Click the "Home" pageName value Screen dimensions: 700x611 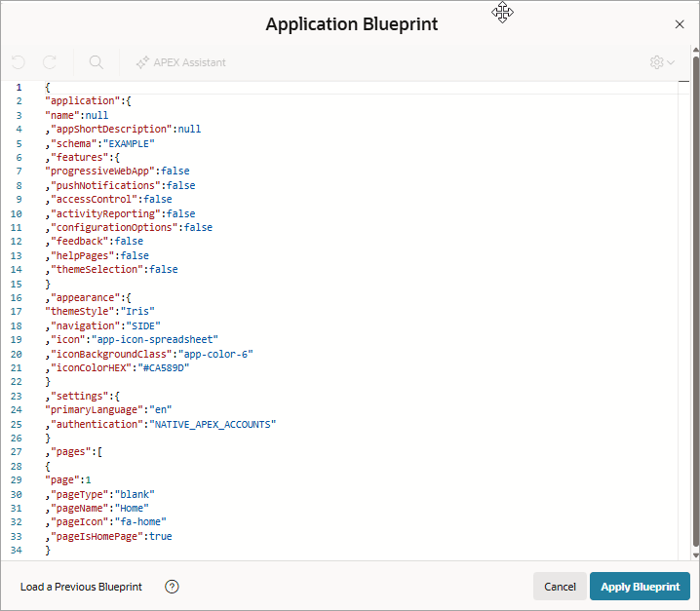coord(132,508)
